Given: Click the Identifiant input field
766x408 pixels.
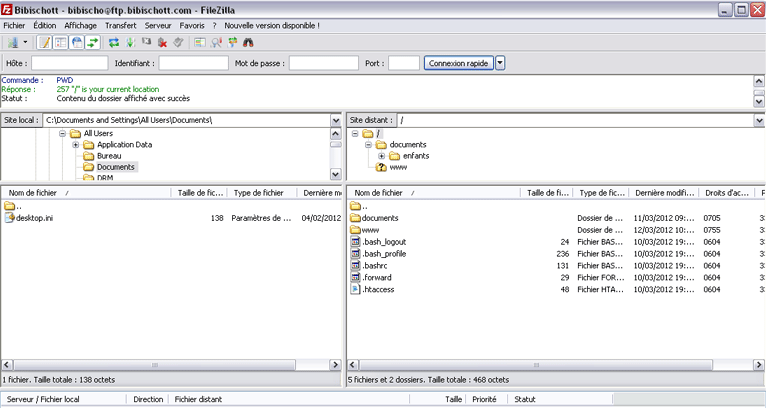Looking at the screenshot, I should click(193, 63).
